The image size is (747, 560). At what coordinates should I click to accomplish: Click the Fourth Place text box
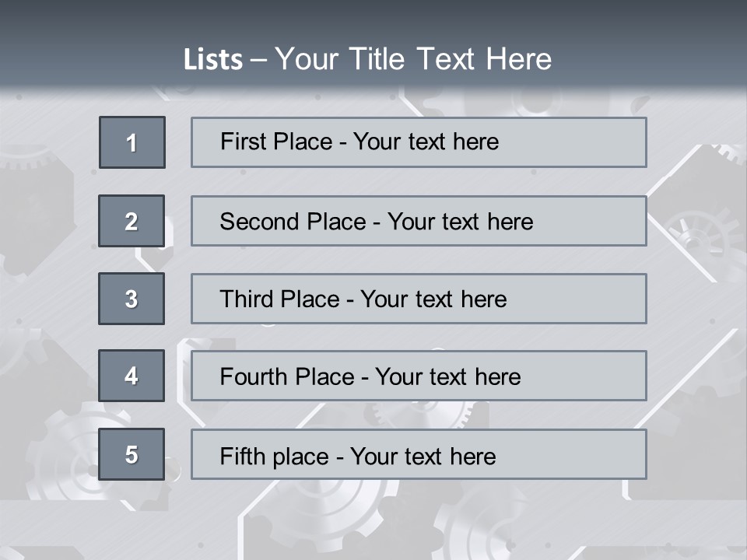click(419, 376)
